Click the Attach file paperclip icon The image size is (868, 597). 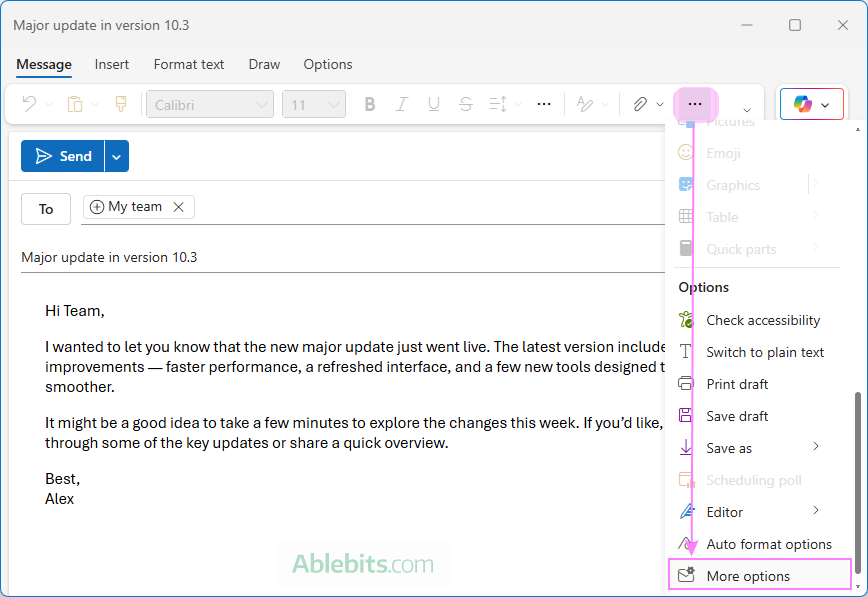639,103
